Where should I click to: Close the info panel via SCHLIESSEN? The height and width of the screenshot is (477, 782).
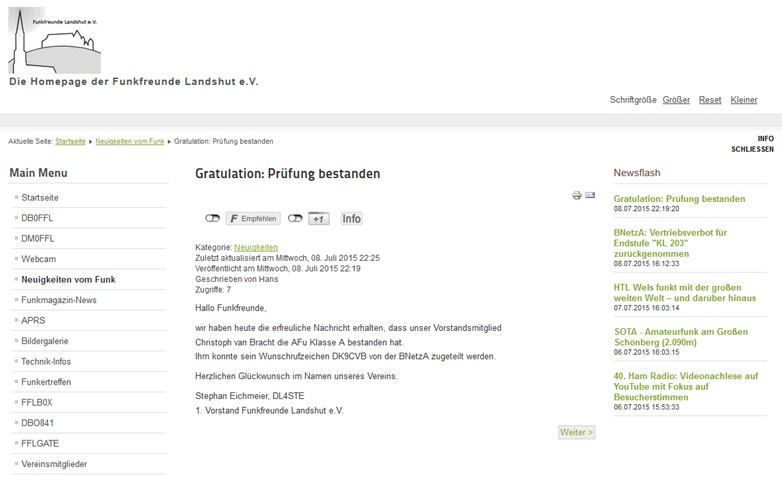coord(753,149)
